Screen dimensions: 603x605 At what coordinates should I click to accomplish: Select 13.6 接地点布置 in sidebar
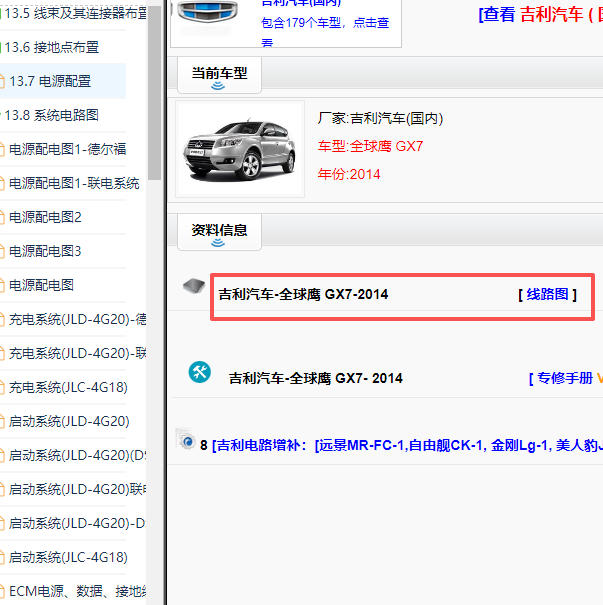pos(52,47)
